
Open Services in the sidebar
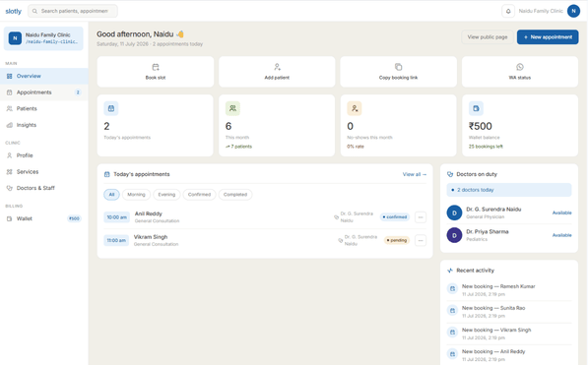(x=44, y=172)
